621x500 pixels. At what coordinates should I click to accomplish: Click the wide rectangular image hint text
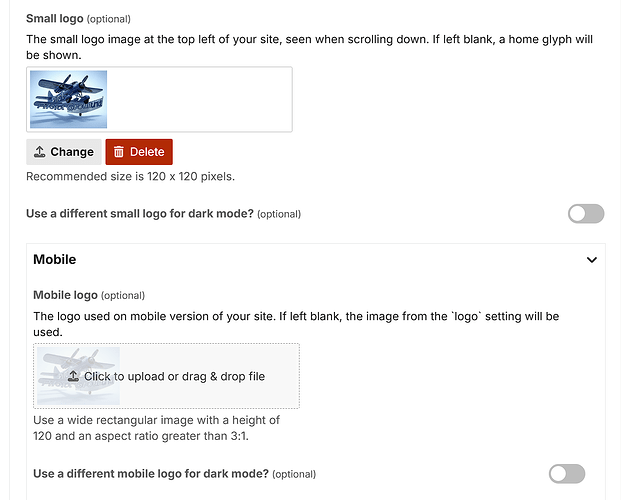click(156, 428)
